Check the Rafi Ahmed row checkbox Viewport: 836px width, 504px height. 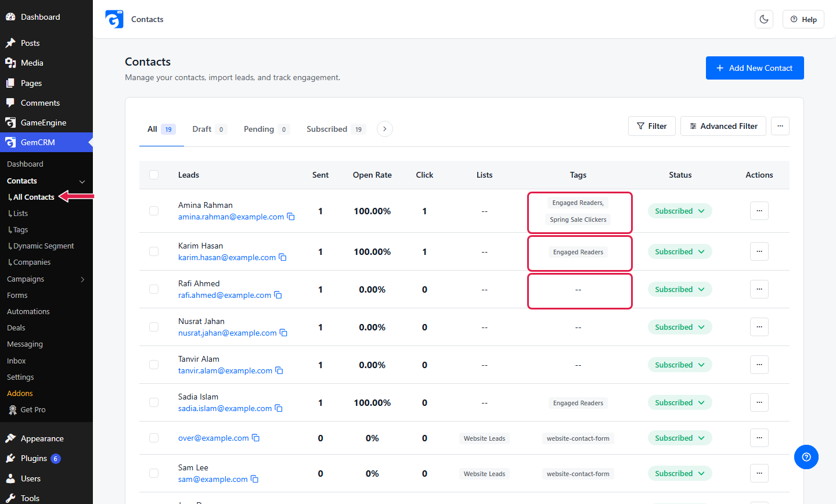pyautogui.click(x=154, y=289)
